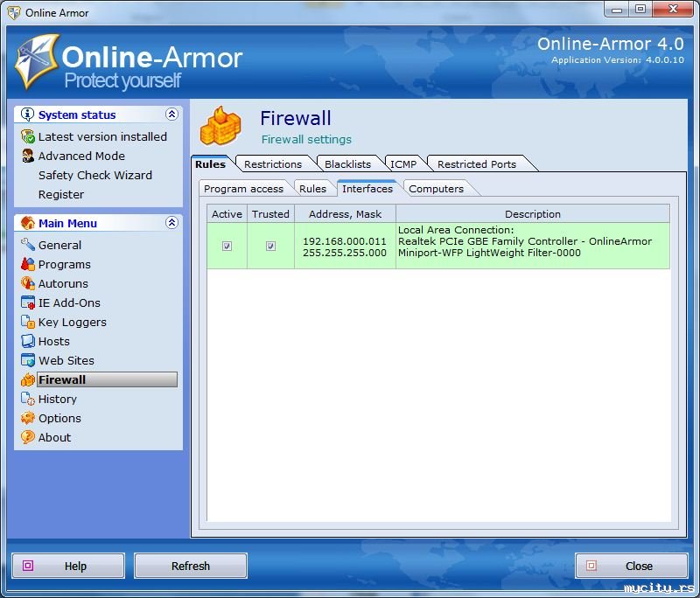Open the Programs menu item

click(64, 264)
